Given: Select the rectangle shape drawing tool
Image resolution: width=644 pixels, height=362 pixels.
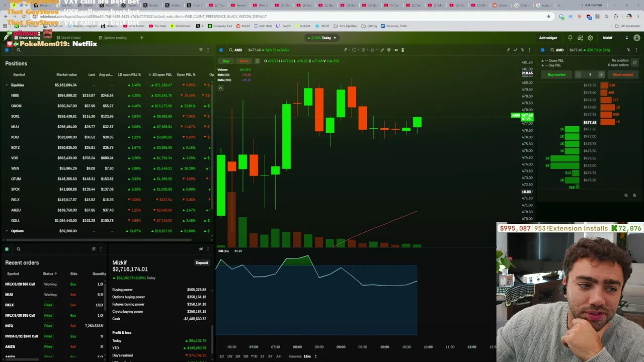Looking at the screenshot, I should click(354, 50).
